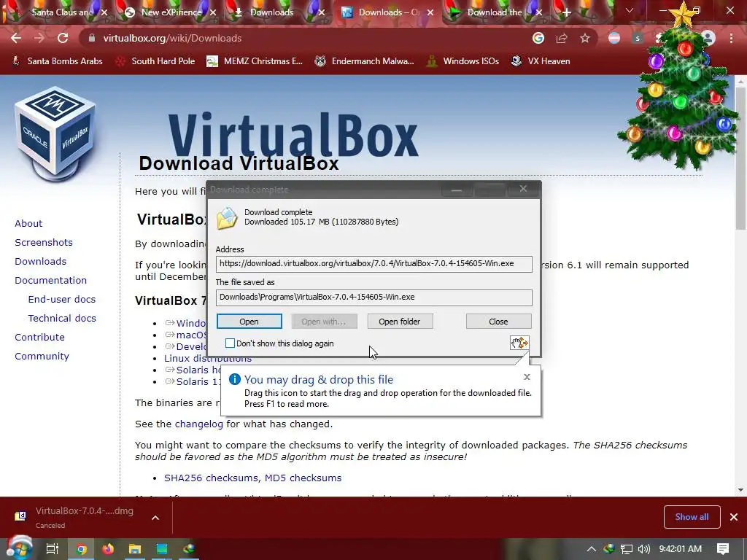Open File Explorer from the taskbar
The height and width of the screenshot is (560, 747).
coord(135,549)
